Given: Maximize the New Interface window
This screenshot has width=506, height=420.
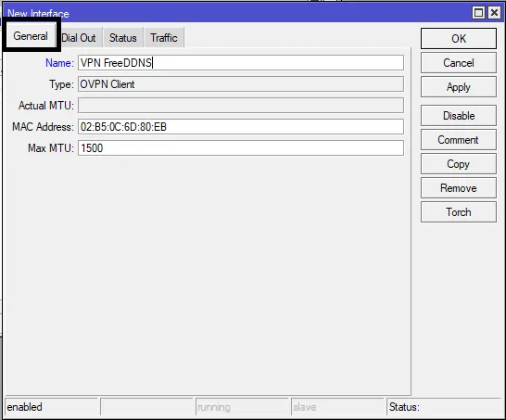Looking at the screenshot, I should click(478, 13).
